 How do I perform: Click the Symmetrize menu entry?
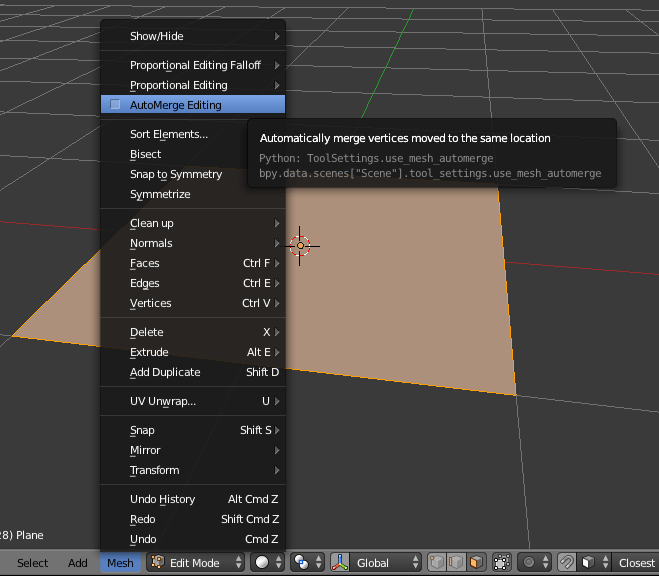pyautogui.click(x=193, y=194)
